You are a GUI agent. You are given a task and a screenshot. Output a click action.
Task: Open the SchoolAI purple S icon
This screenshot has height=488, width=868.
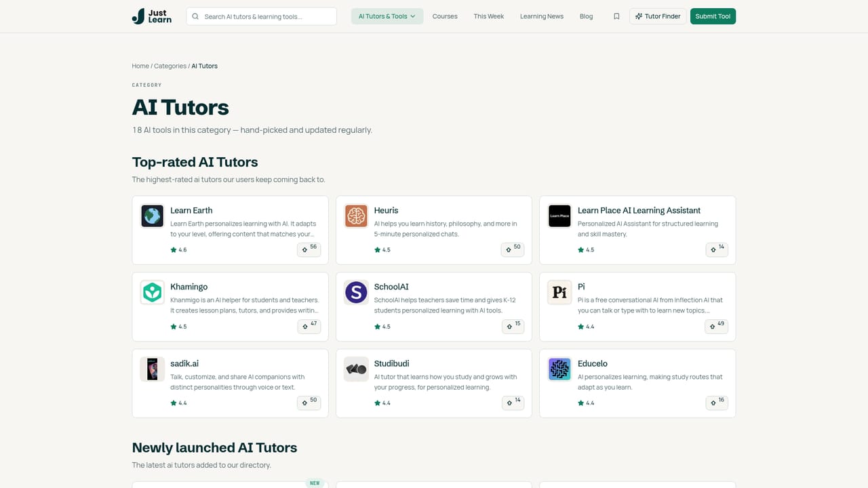pos(356,293)
